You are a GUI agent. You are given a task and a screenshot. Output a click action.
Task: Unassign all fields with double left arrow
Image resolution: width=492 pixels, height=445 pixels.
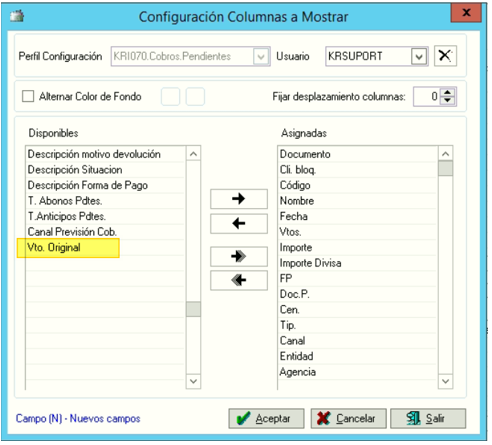[x=239, y=280]
